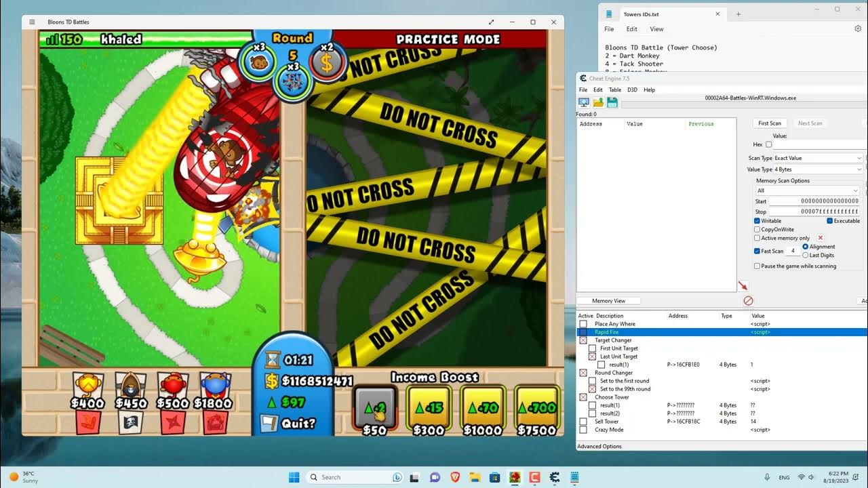Screen dimensions: 868x488
Task: Toggle the Executable checkbox
Action: click(x=829, y=221)
